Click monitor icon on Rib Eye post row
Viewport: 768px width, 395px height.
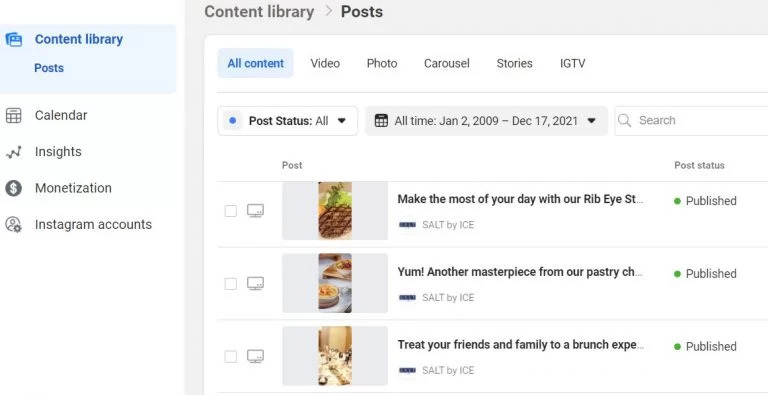[x=255, y=211]
